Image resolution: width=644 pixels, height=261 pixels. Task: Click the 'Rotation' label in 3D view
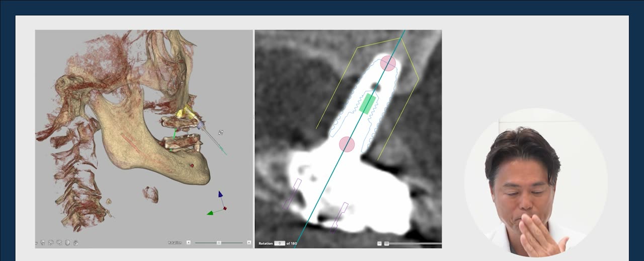(x=175, y=242)
